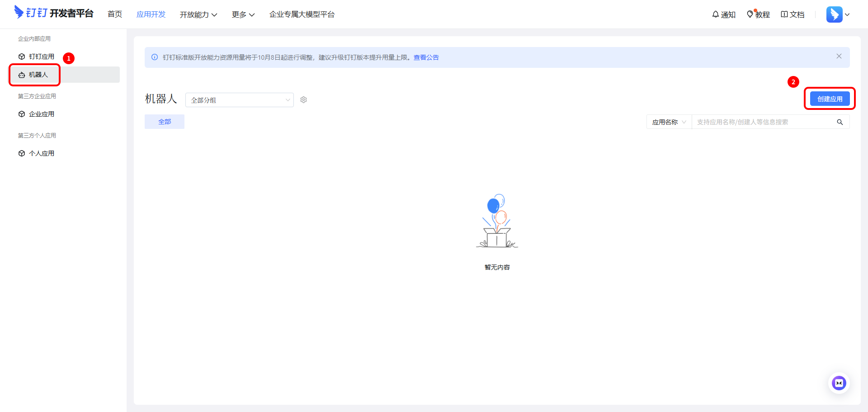Open 企业专属大模型平台 in top navigation
This screenshot has width=868, height=412.
coord(302,14)
